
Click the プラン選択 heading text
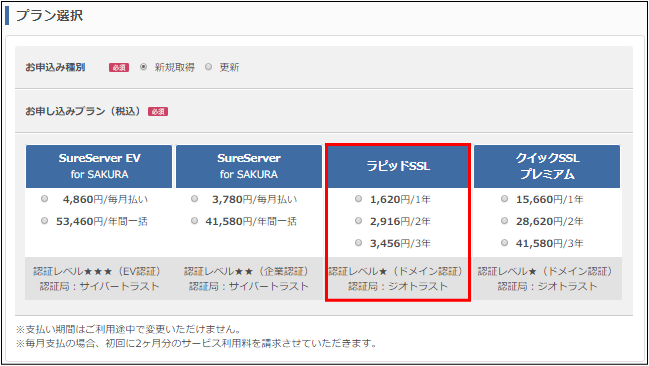coord(49,15)
